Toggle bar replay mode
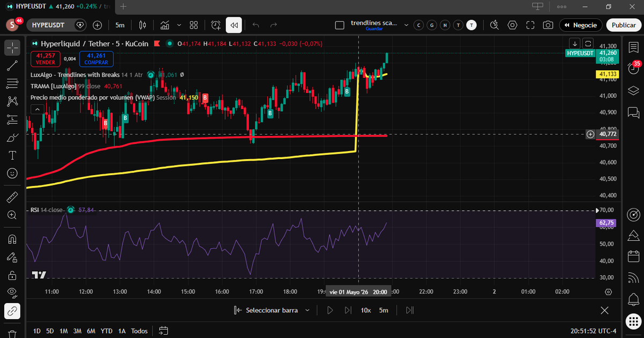The width and height of the screenshot is (644, 338). [233, 25]
